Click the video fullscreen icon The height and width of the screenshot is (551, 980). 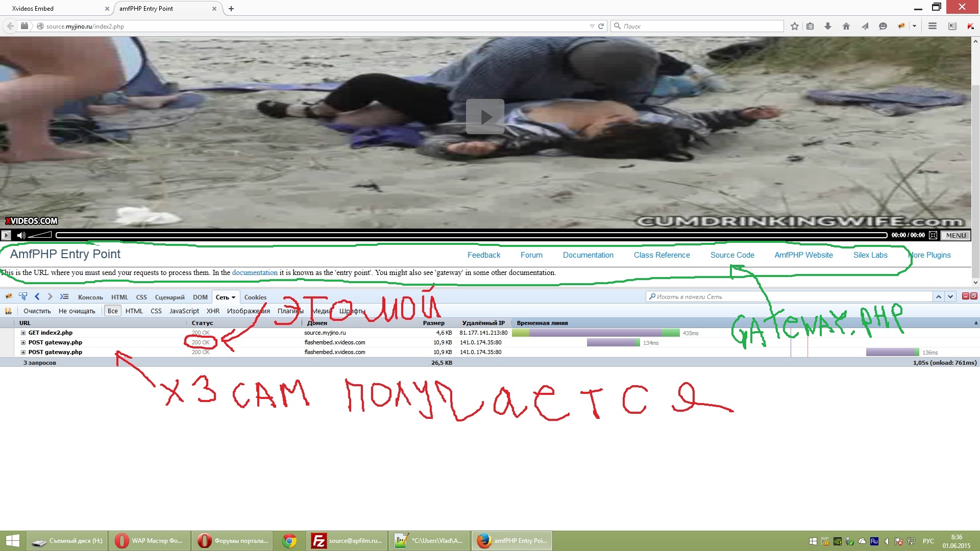(933, 235)
